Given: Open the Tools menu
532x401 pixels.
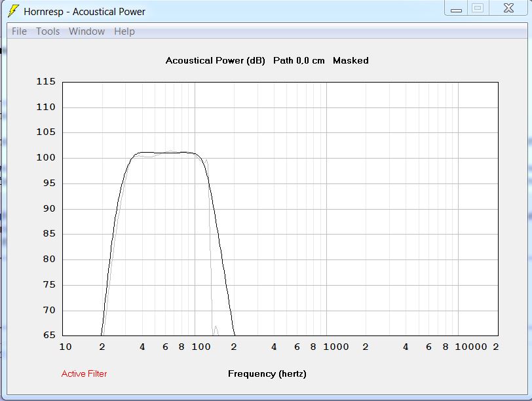Looking at the screenshot, I should (x=48, y=31).
